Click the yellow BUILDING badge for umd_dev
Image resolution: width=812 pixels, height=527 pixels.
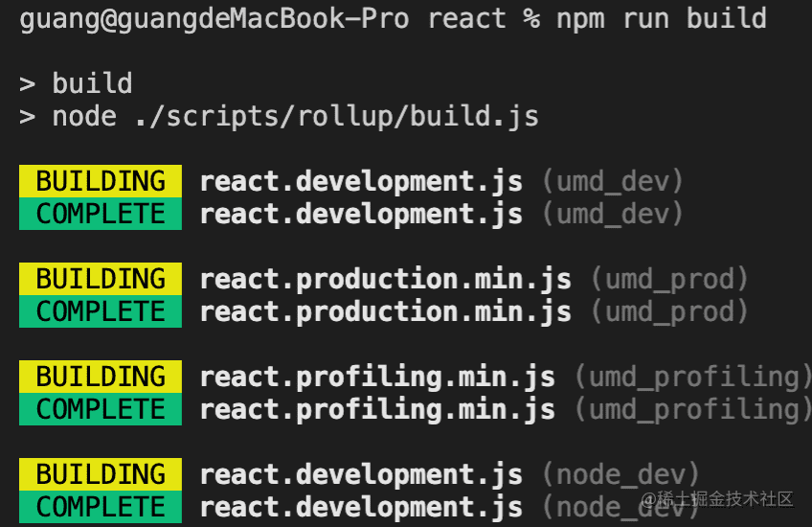point(100,181)
